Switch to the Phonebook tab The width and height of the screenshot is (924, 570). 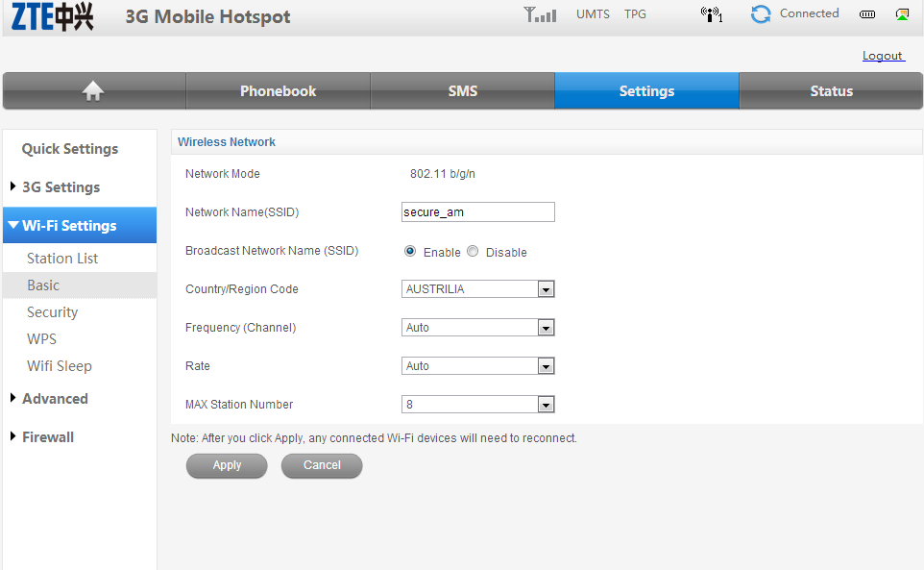pos(278,91)
